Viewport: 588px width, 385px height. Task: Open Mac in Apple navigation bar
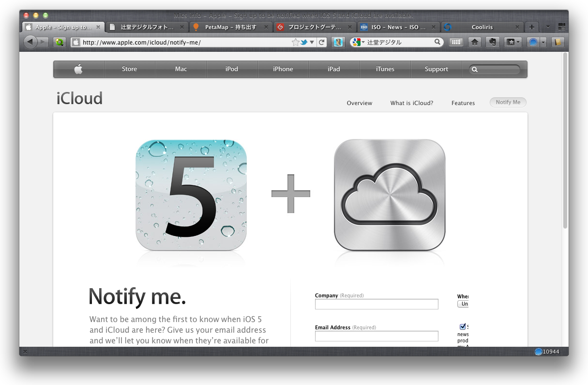(x=181, y=69)
